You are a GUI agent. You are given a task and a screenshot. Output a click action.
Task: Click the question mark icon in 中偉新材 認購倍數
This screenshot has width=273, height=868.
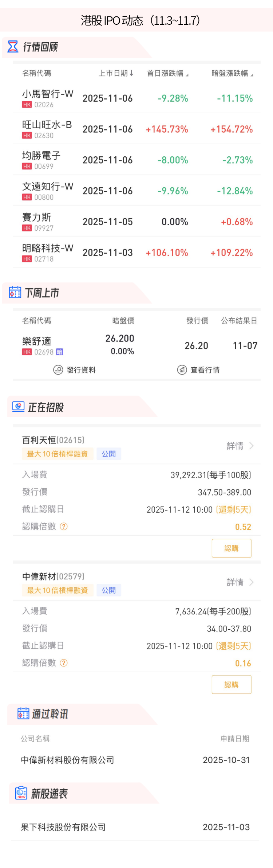pos(64,662)
